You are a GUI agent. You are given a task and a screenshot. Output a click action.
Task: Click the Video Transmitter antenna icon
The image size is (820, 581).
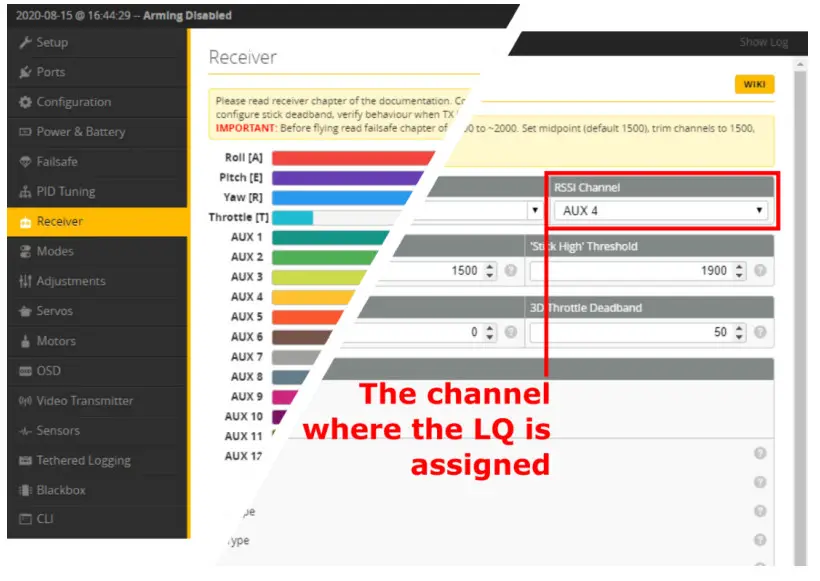pos(25,401)
